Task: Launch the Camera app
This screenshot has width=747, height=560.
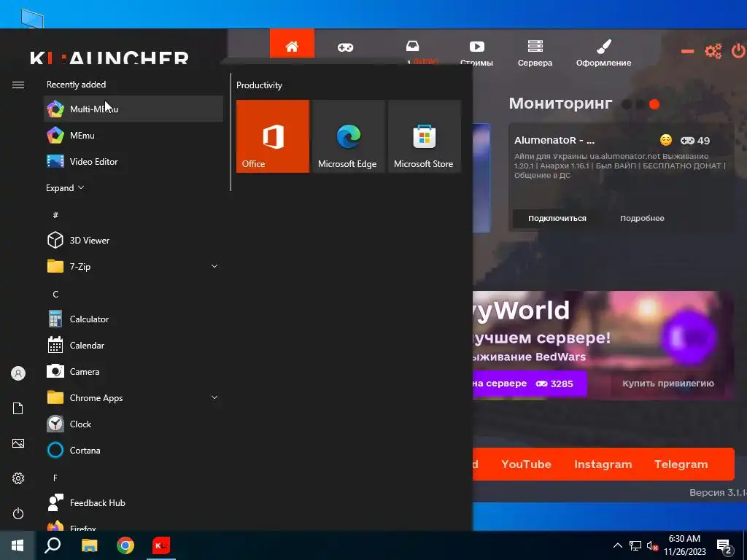Action: click(133, 371)
